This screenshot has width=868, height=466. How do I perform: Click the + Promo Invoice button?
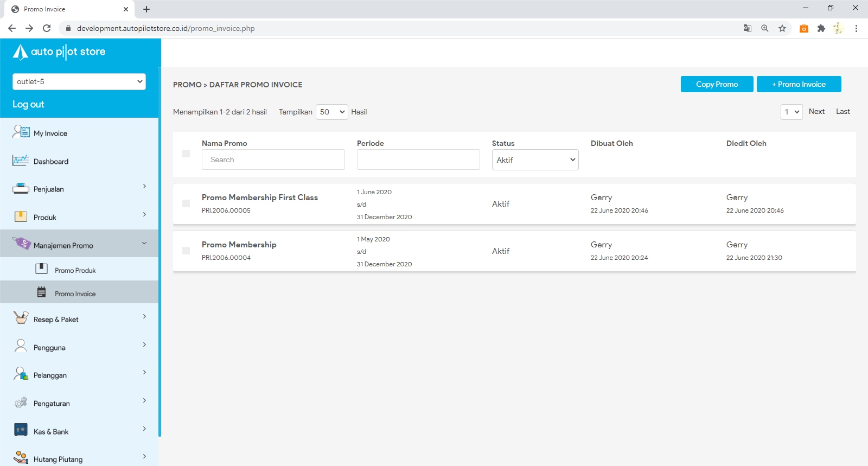point(799,84)
